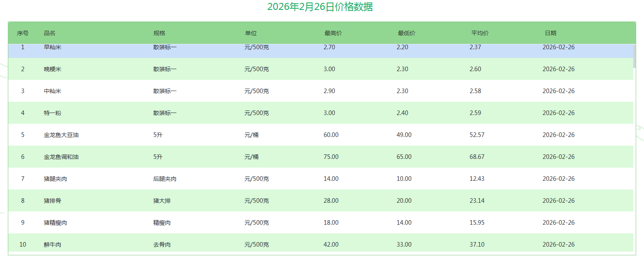Click the 后腿夹肉 specification cell

[165, 179]
